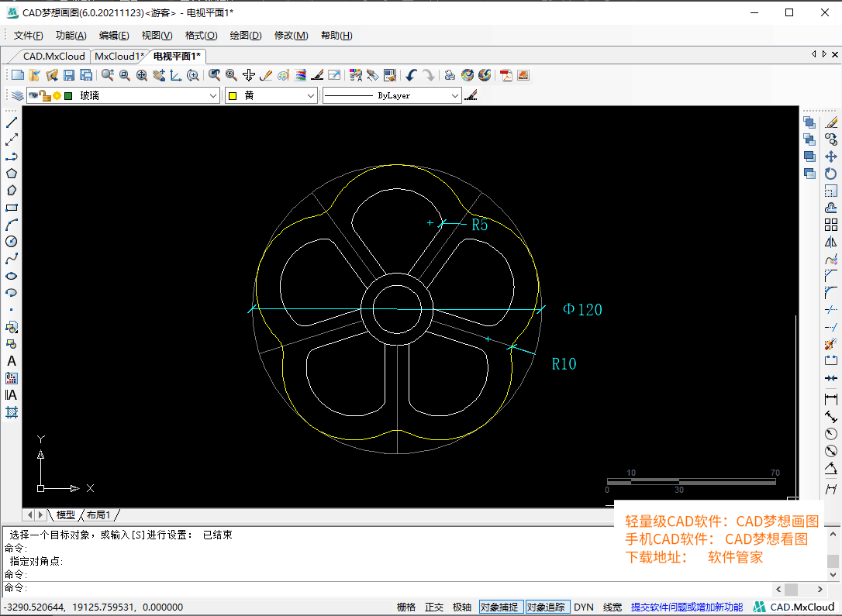Image resolution: width=842 pixels, height=616 pixels.
Task: Toggle 栅格 grid mode in status bar
Action: click(x=405, y=607)
